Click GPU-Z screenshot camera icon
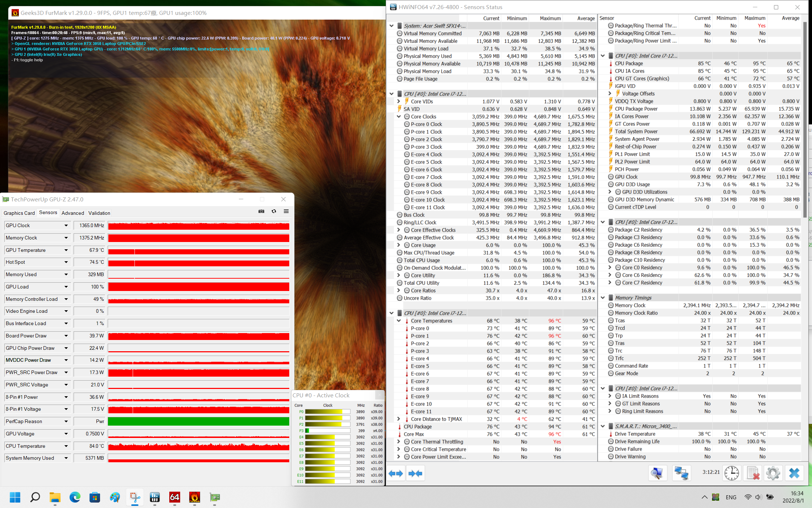The height and width of the screenshot is (508, 812). tap(261, 212)
